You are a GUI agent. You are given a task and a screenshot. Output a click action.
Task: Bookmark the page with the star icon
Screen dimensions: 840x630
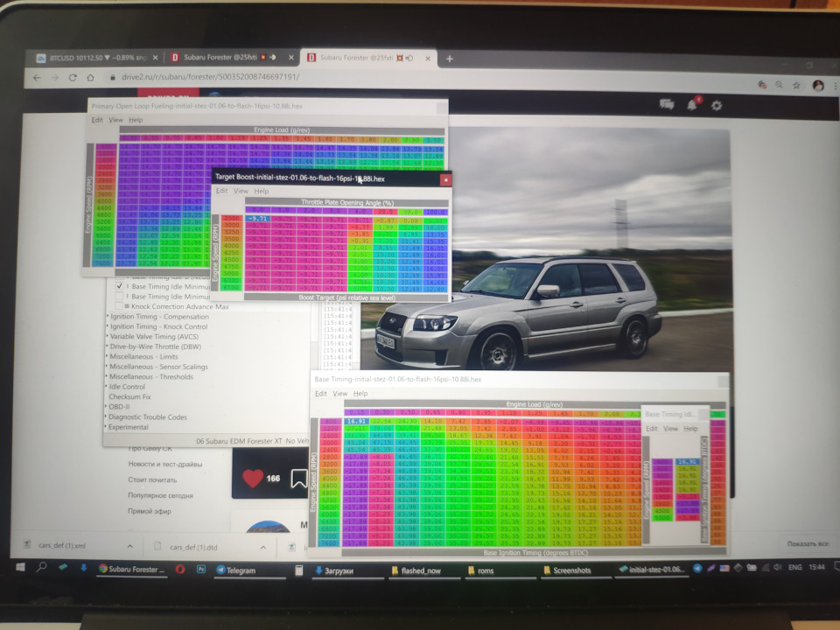[796, 85]
